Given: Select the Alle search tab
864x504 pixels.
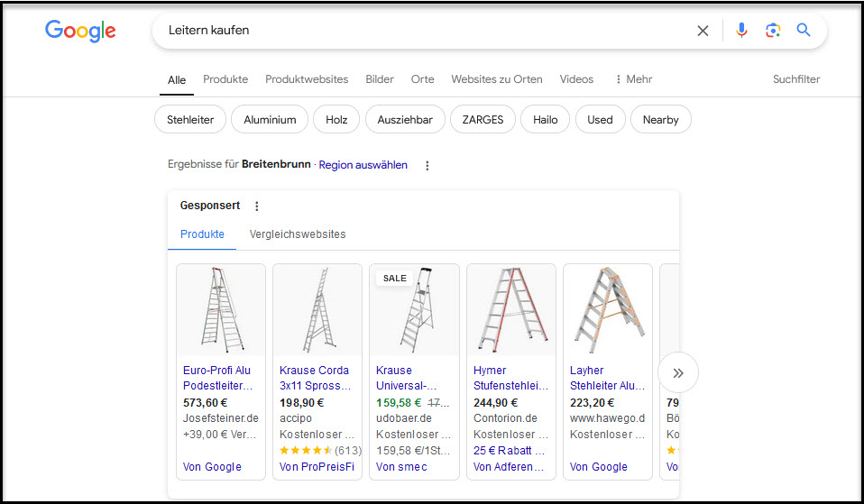Looking at the screenshot, I should pos(177,80).
